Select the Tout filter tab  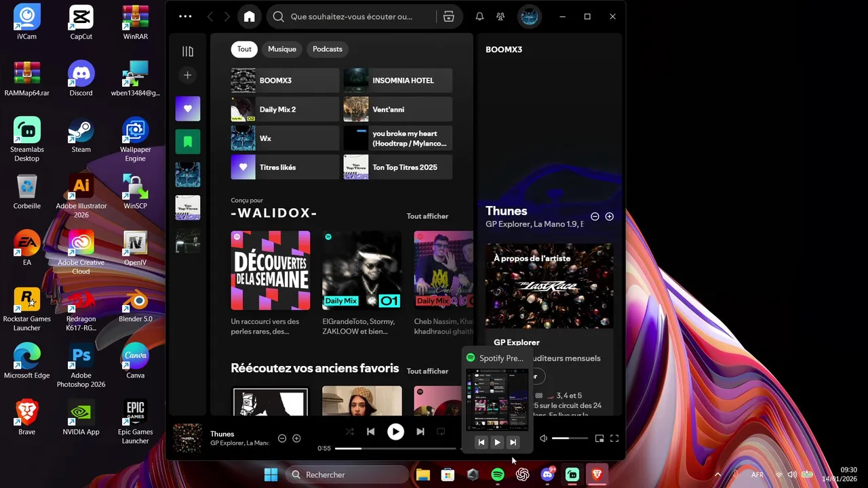pyautogui.click(x=244, y=49)
